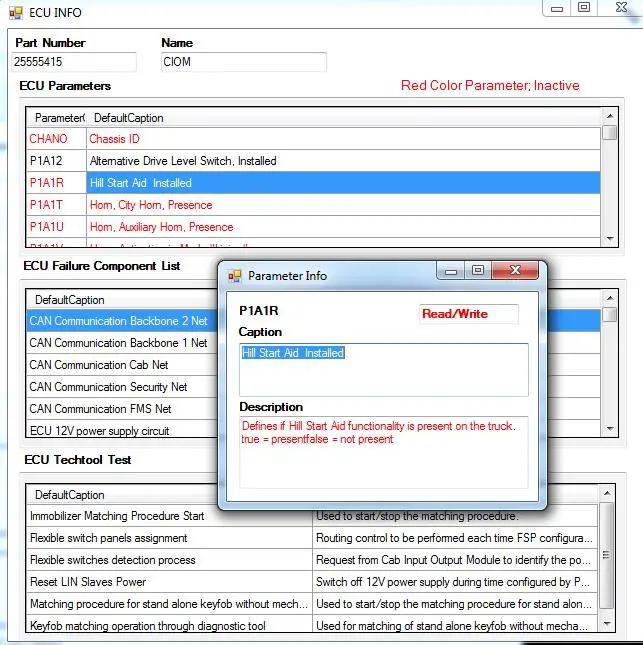Click Request from Cab Input Output Module cell
Screen dimensions: 643x645
pyautogui.click(x=455, y=560)
